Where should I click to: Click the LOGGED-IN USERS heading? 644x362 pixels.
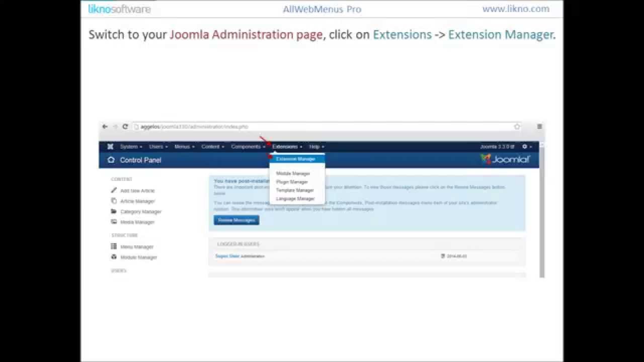(238, 244)
